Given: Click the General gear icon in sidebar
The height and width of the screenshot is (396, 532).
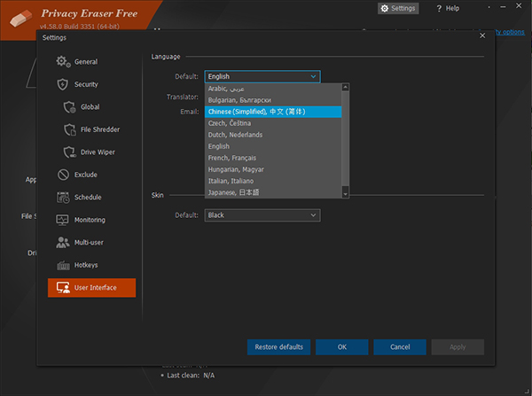Looking at the screenshot, I should pyautogui.click(x=63, y=62).
